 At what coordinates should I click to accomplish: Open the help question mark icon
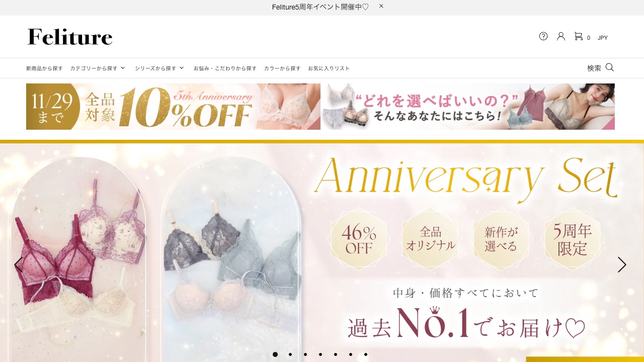543,36
